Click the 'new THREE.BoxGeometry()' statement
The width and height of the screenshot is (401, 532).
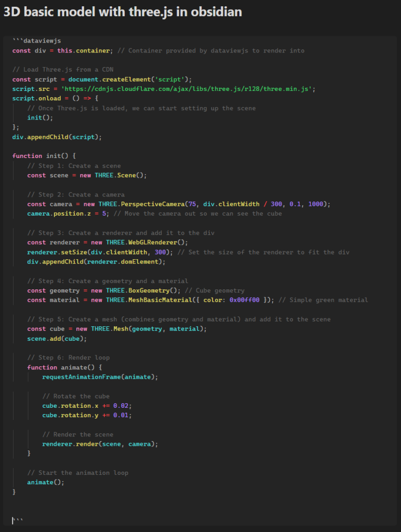[104, 291]
